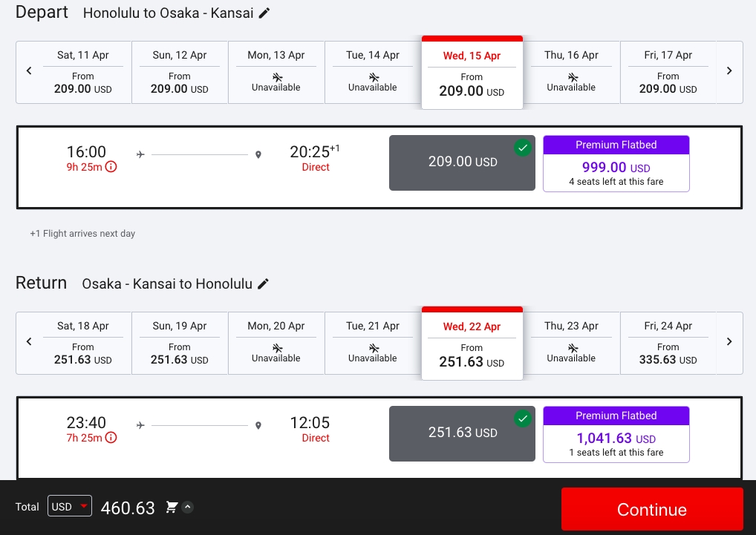The image size is (756, 535).
Task: Select Fri, 17 Apr departure date tab
Action: tap(668, 72)
